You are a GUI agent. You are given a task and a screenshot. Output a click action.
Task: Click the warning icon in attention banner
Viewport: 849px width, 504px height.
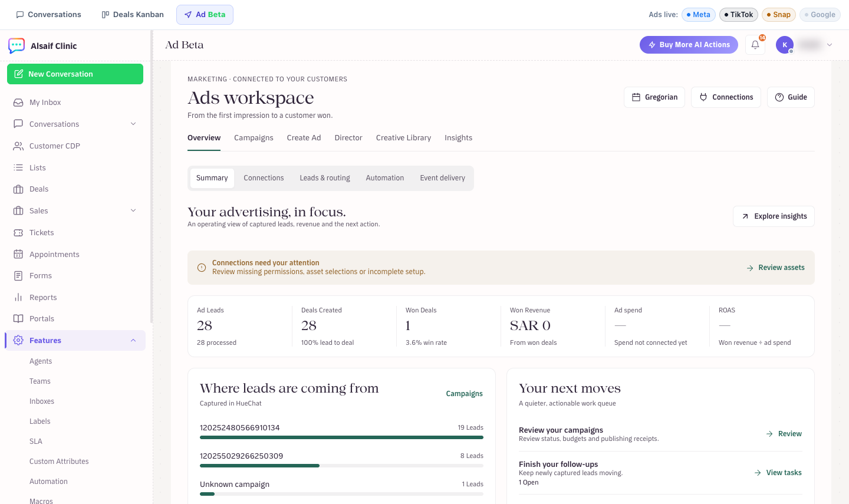pyautogui.click(x=202, y=268)
